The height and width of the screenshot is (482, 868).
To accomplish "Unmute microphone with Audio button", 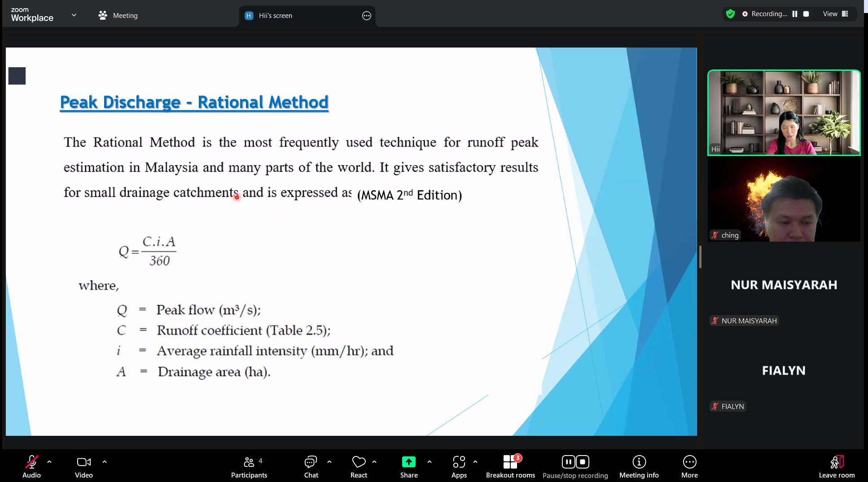I will pos(31,466).
